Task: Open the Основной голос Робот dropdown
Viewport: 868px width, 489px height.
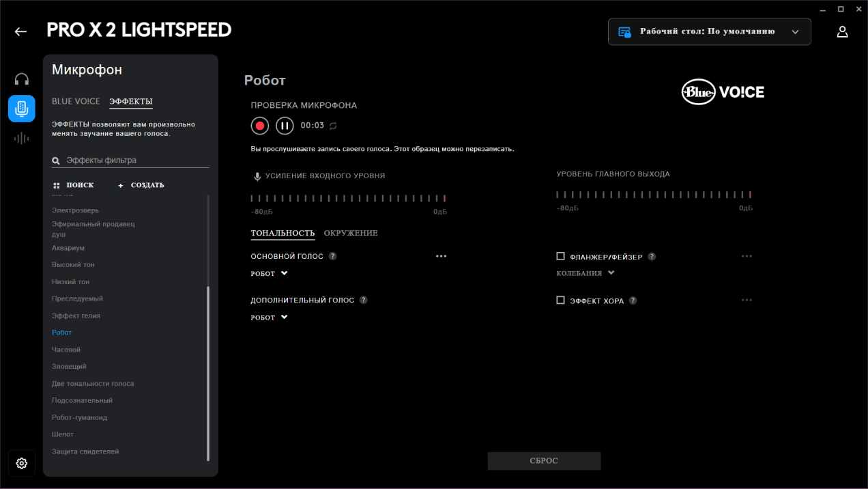Action: pos(269,274)
